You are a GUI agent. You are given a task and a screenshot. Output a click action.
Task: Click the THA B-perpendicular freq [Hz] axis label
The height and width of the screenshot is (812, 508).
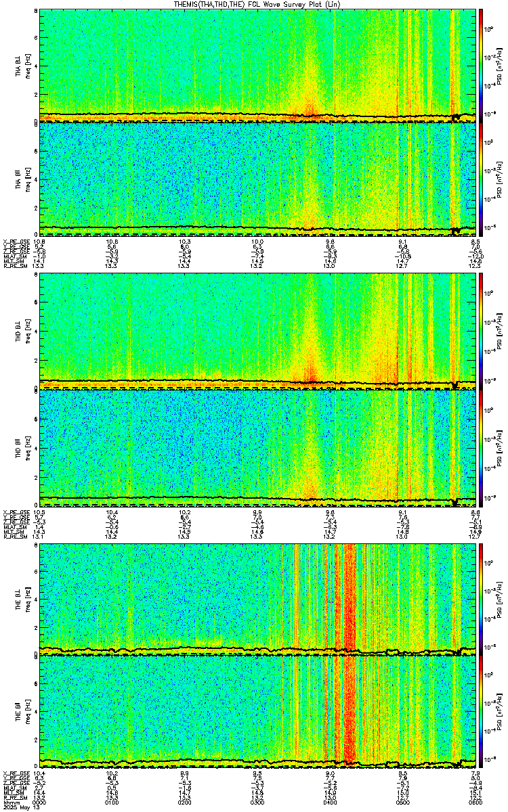[29, 65]
